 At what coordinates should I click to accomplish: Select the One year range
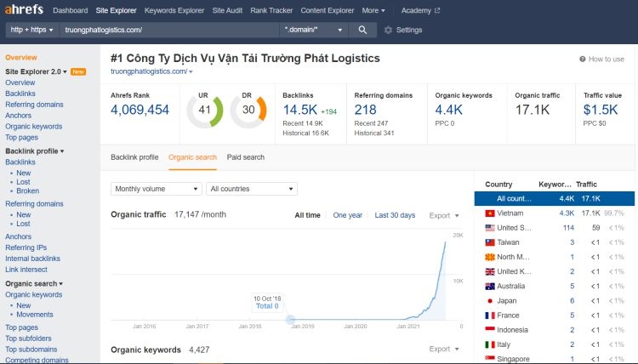coord(347,215)
